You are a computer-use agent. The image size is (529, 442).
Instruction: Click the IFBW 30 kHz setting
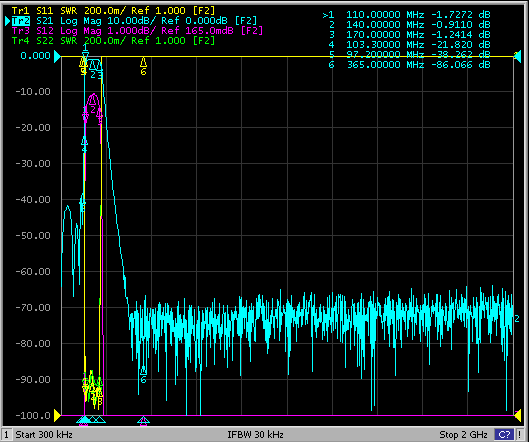point(255,435)
